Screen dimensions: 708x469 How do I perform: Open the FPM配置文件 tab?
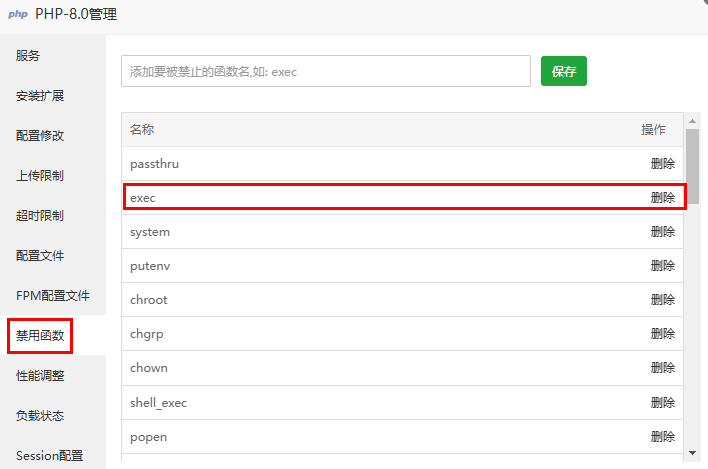pos(53,296)
